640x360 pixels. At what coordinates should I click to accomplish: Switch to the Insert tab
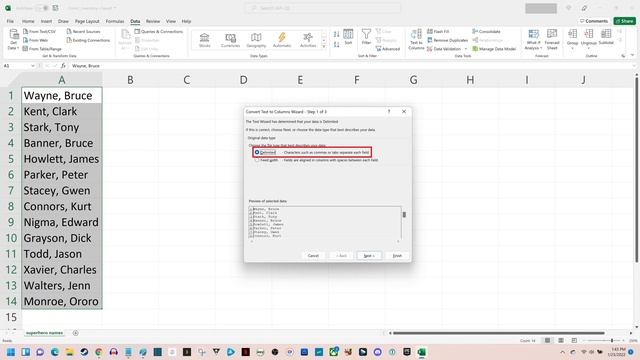pyautogui.click(x=46, y=21)
